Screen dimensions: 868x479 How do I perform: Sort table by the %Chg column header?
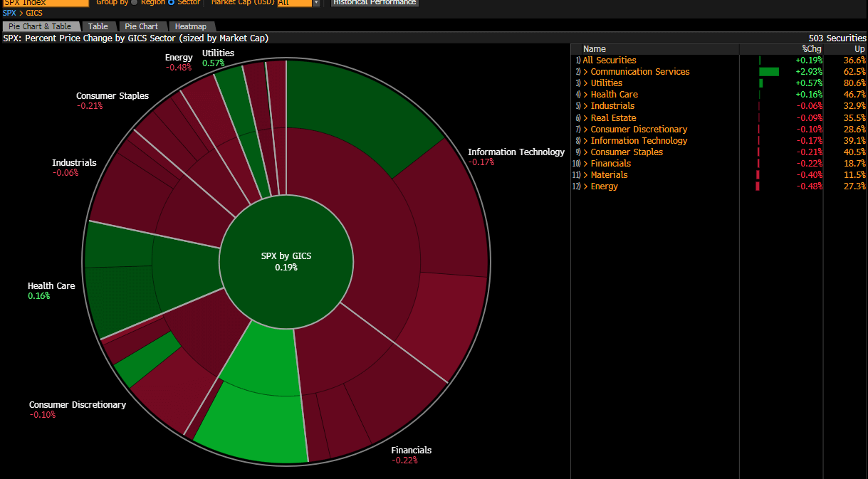coord(812,48)
